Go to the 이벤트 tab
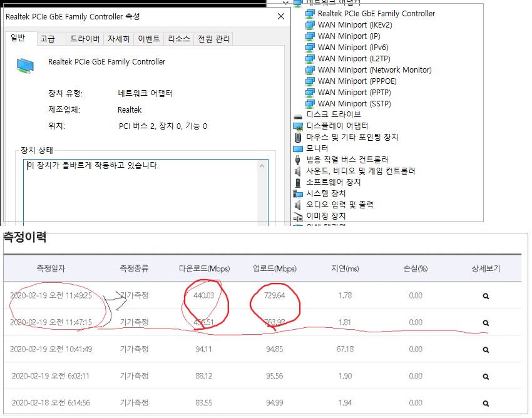This screenshot has height=418, width=532. tap(149, 39)
